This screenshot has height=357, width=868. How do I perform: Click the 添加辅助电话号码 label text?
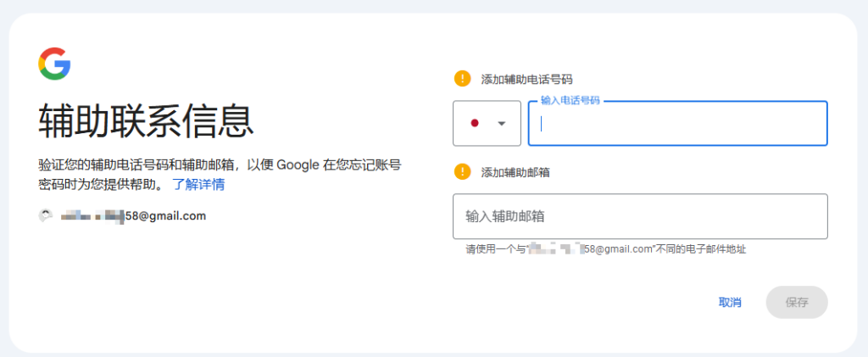pos(526,80)
